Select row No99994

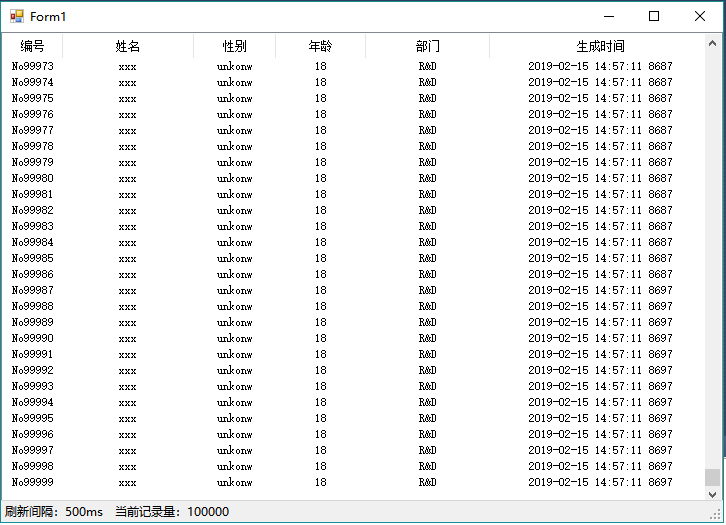[x=353, y=402]
